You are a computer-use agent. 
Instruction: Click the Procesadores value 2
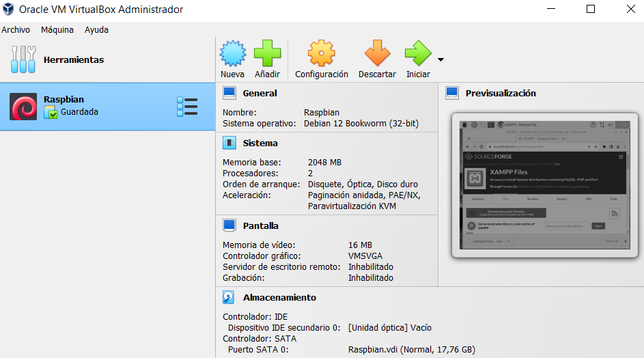[310, 174]
